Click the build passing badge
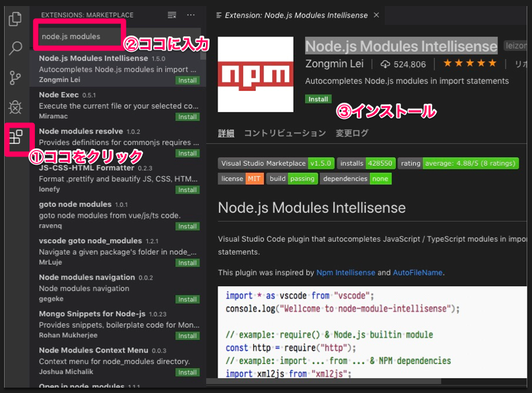The height and width of the screenshot is (393, 532). point(292,179)
